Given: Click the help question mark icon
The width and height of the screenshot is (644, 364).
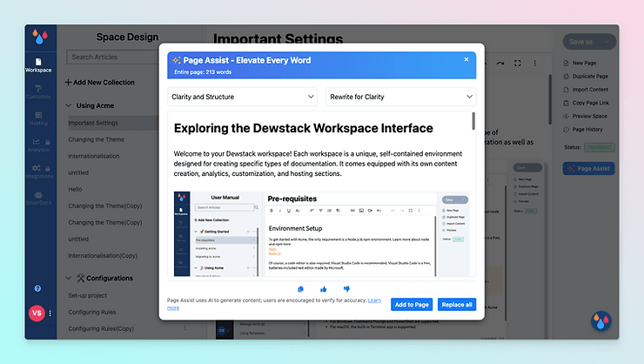Looking at the screenshot, I should [x=37, y=288].
